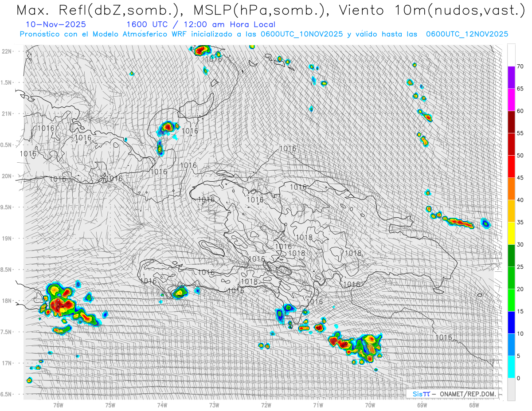Click the colorbar label 5
The height and width of the screenshot is (411, 532).
point(518,356)
